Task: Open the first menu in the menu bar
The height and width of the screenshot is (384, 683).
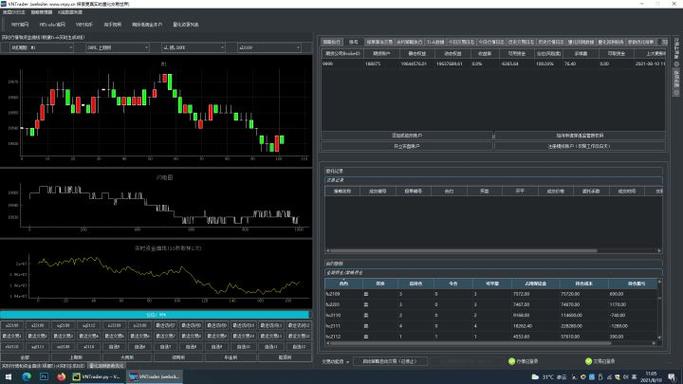Action: pyautogui.click(x=14, y=12)
